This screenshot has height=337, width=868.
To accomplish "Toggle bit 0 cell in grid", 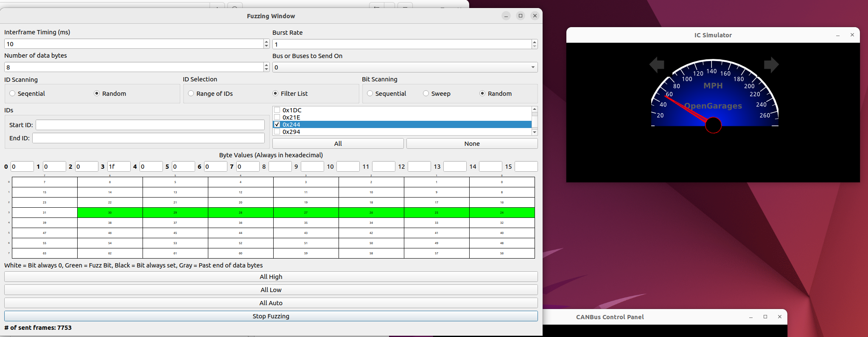I will 502,182.
